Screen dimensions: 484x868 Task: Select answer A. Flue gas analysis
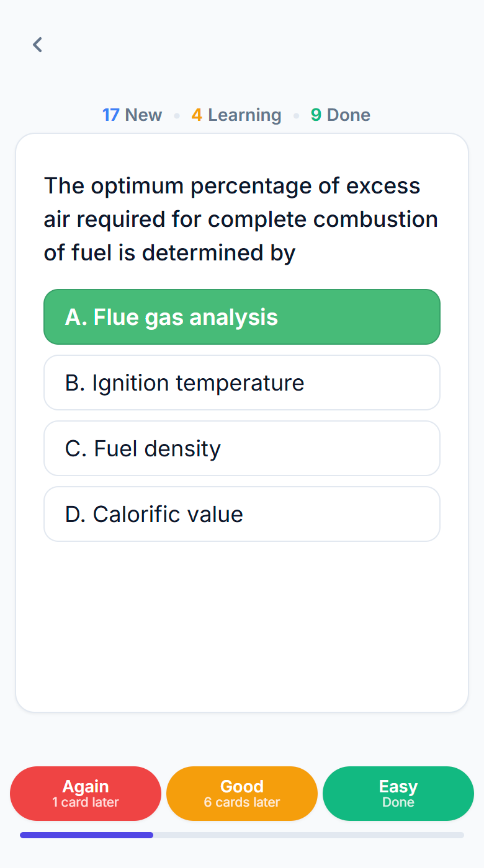coord(242,317)
